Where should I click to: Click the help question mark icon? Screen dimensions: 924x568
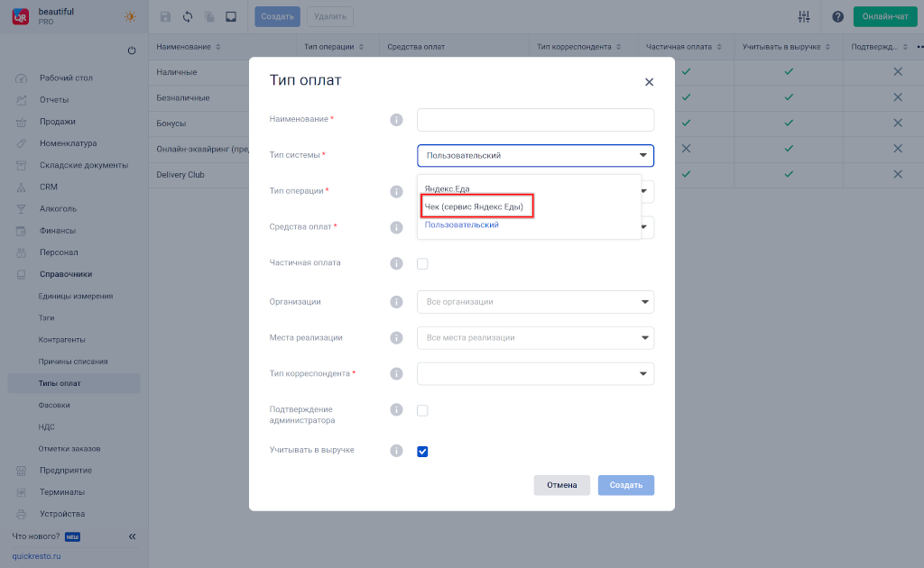(837, 16)
